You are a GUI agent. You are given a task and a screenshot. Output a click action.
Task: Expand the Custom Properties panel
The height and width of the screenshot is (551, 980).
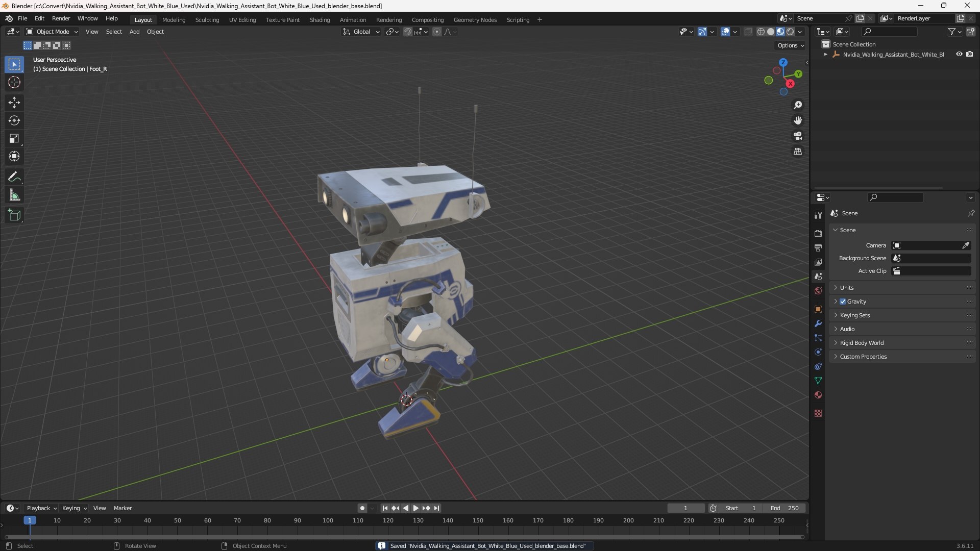tap(902, 357)
